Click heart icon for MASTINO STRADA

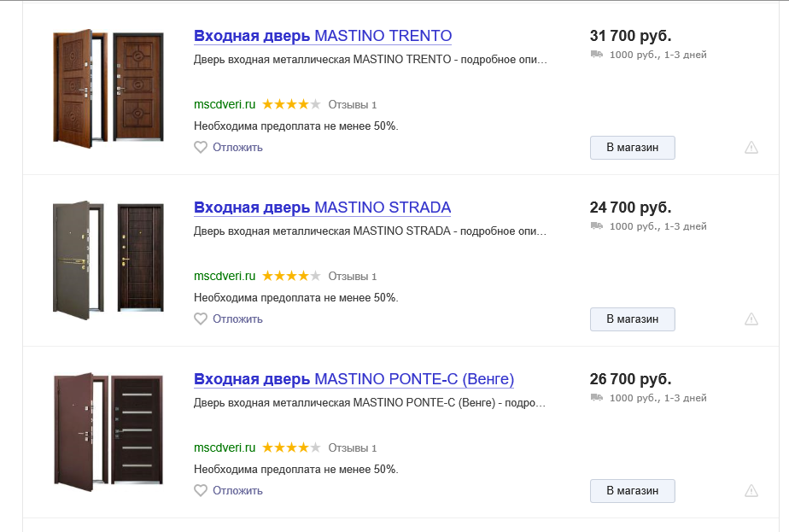201,319
